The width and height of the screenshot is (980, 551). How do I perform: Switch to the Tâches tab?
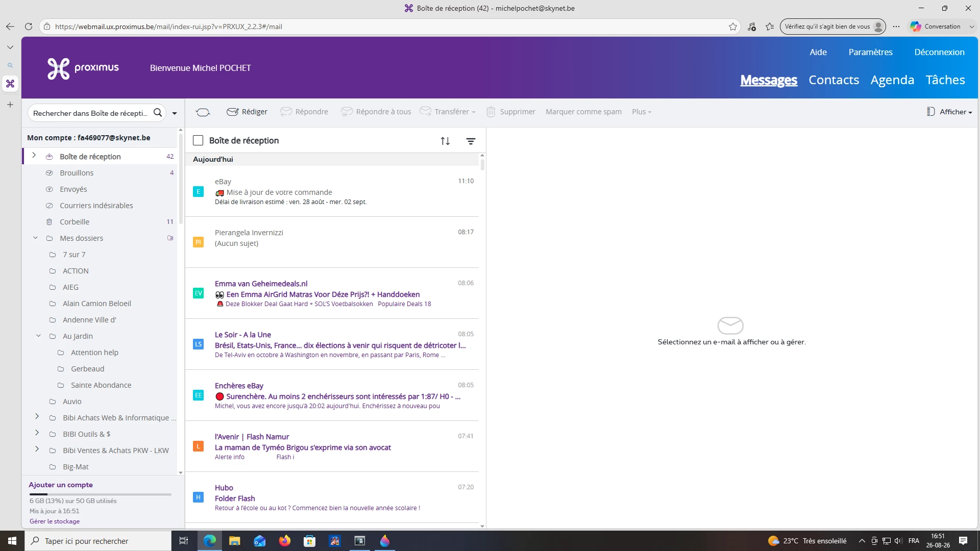click(945, 80)
